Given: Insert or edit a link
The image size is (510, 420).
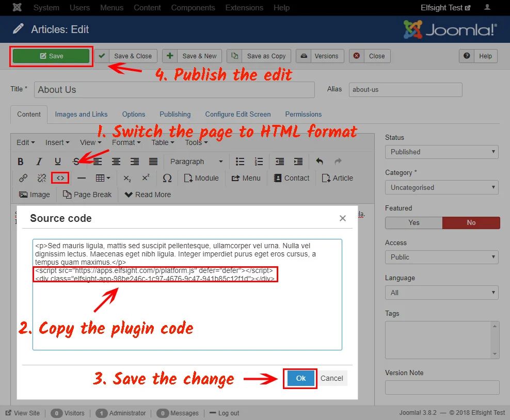Looking at the screenshot, I should tap(23, 178).
